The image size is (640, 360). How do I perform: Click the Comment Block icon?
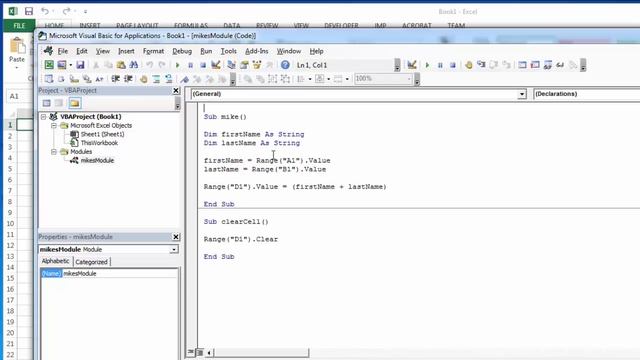coord(156,79)
